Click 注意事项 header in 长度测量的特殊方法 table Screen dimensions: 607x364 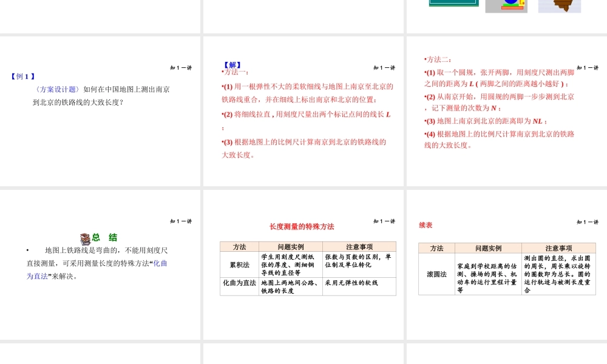(x=359, y=247)
